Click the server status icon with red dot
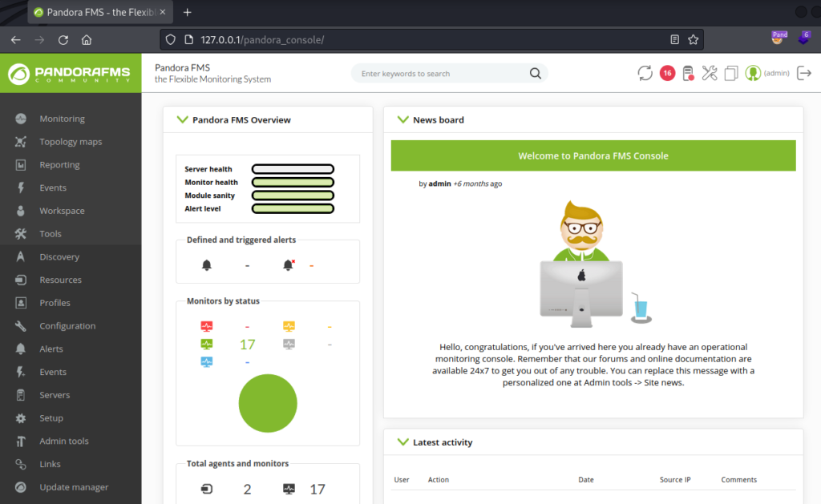The image size is (821, 504). (688, 73)
